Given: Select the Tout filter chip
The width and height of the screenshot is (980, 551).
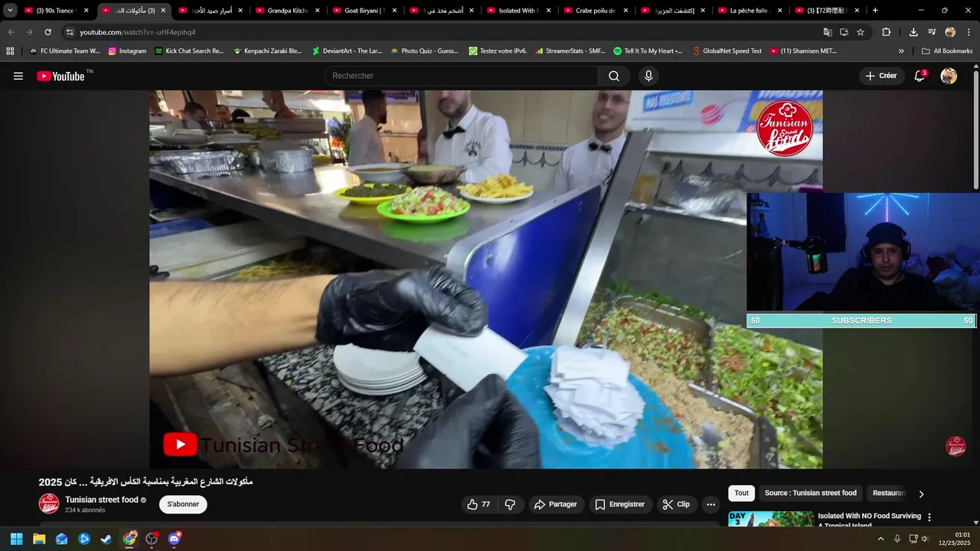Looking at the screenshot, I should tap(741, 494).
